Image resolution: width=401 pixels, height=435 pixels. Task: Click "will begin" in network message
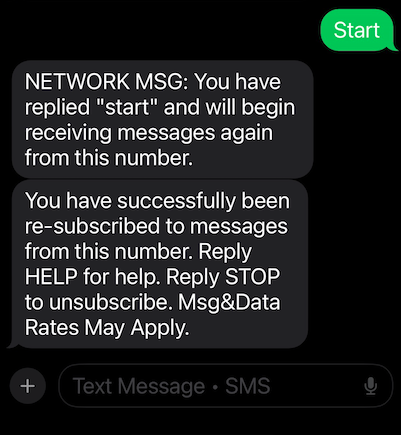pos(250,107)
